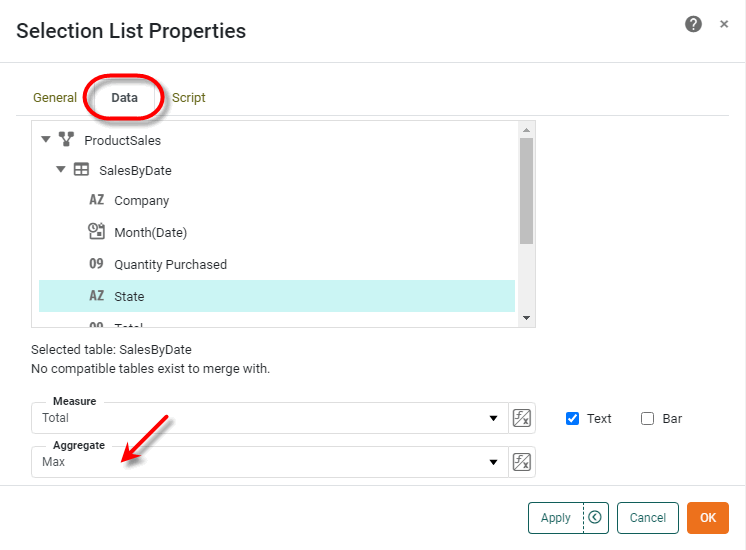
Task: Enable the Bar checkbox
Action: (x=648, y=419)
